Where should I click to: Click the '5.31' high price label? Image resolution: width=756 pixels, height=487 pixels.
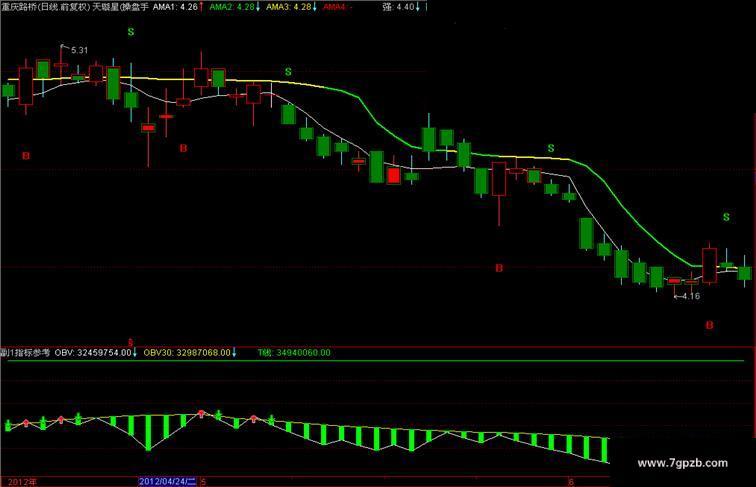click(x=80, y=50)
